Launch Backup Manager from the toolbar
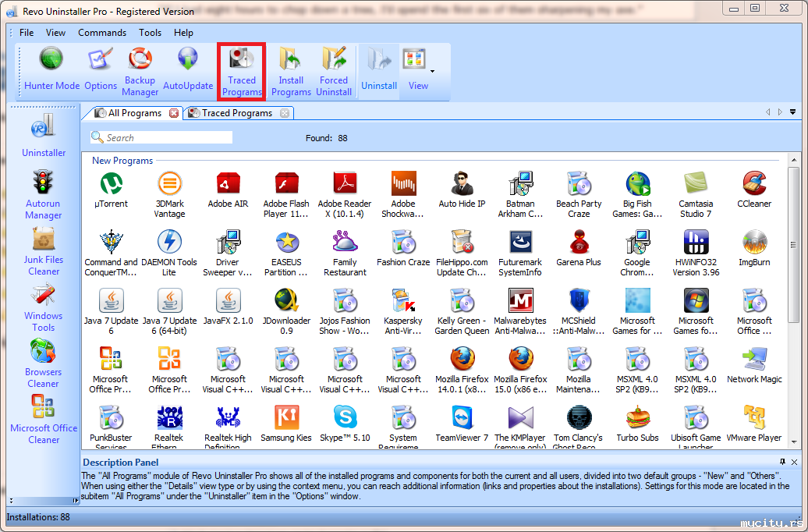 coord(140,71)
